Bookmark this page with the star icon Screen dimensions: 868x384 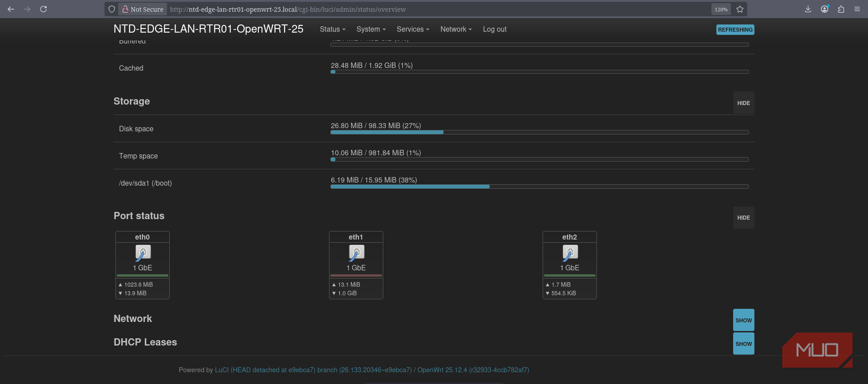(740, 9)
